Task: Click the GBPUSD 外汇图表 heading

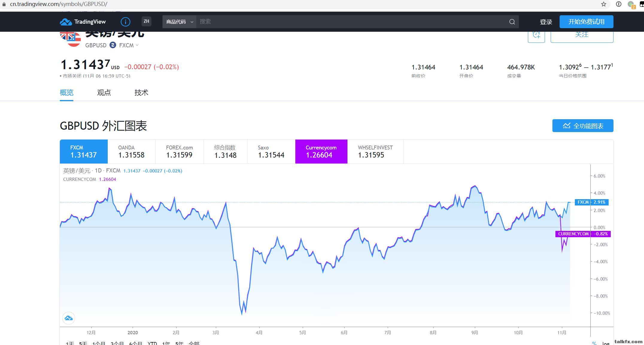Action: pyautogui.click(x=103, y=126)
